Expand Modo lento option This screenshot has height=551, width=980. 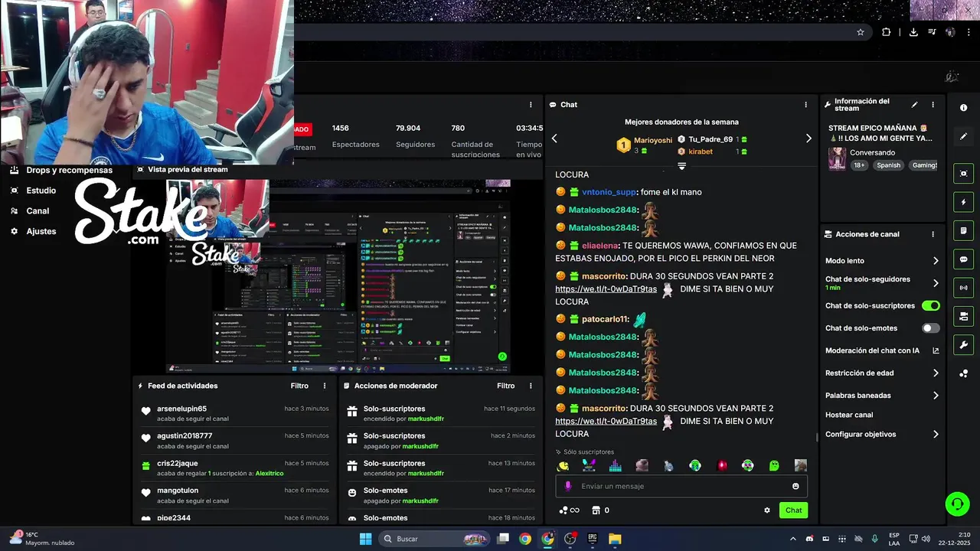pyautogui.click(x=936, y=261)
